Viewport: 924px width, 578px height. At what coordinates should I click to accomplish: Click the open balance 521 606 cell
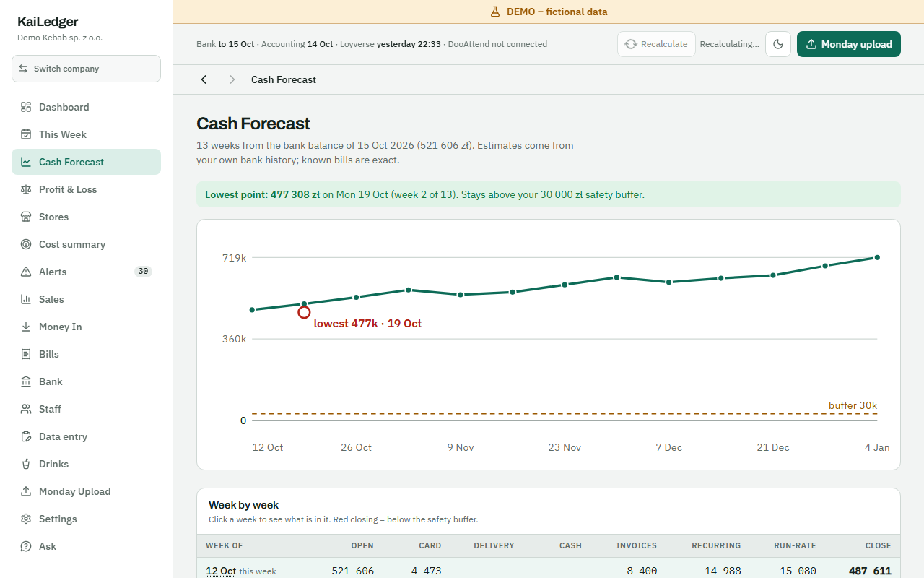point(353,571)
